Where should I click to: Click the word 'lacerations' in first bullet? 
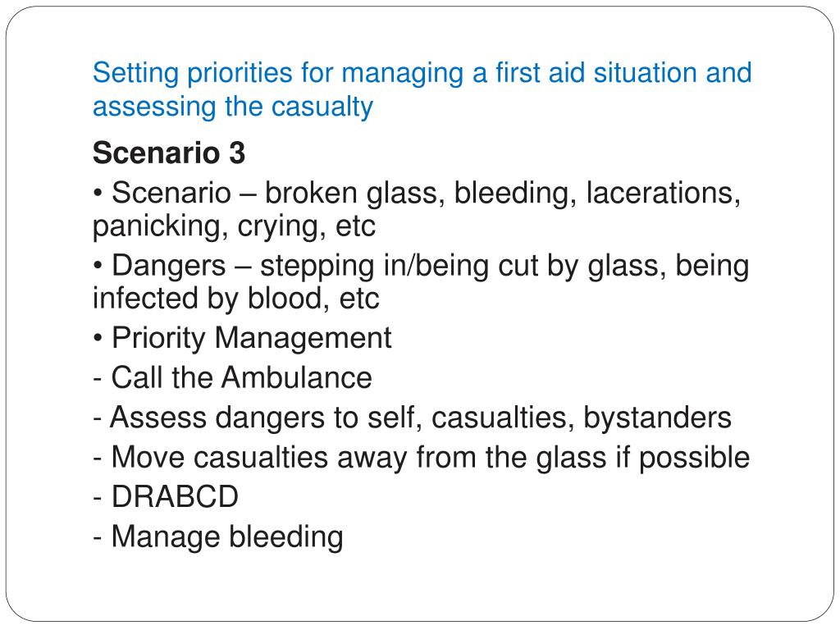coord(663,193)
